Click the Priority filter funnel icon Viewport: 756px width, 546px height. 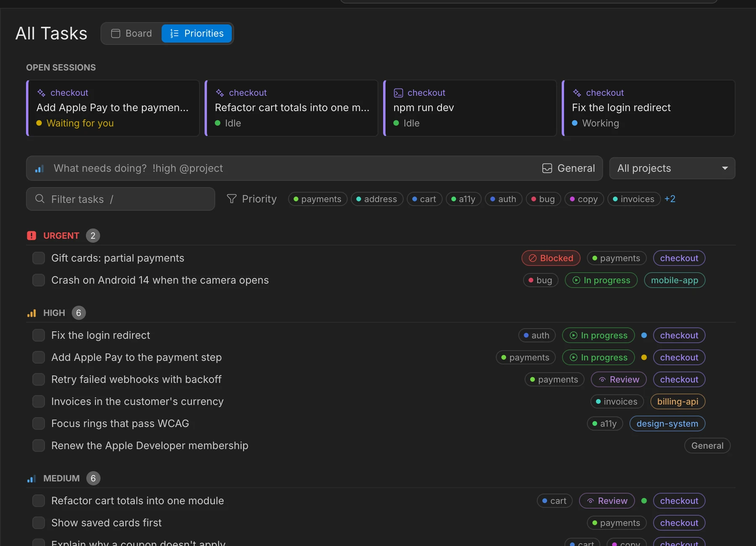[231, 199]
